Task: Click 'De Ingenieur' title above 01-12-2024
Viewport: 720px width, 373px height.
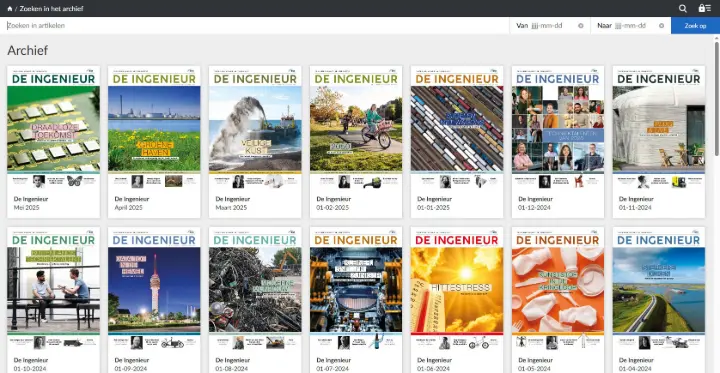Action: pyautogui.click(x=535, y=199)
